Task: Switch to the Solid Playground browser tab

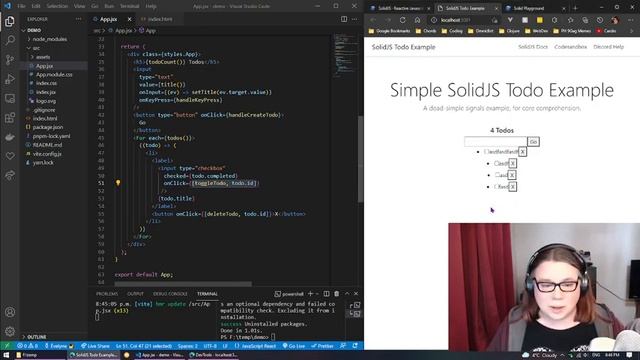Action: pyautogui.click(x=529, y=8)
